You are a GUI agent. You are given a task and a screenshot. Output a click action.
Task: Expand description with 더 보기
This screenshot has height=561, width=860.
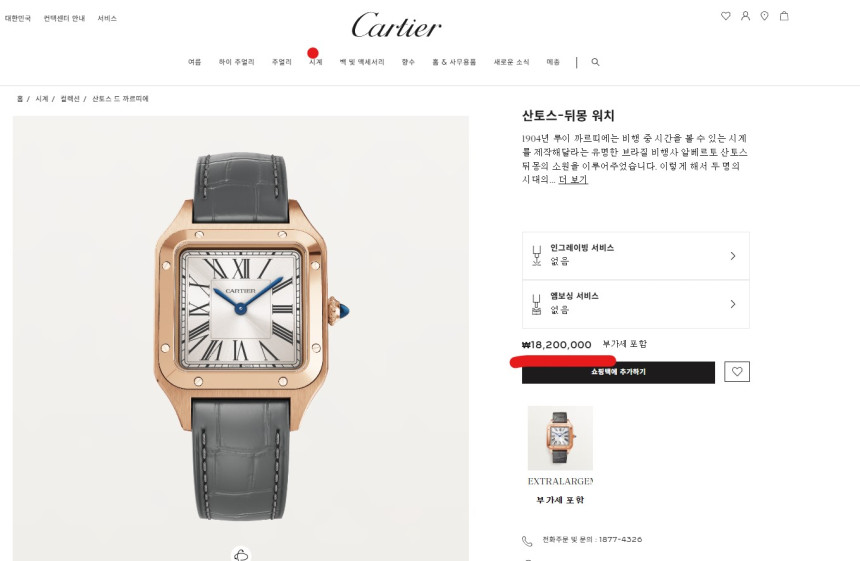point(573,179)
